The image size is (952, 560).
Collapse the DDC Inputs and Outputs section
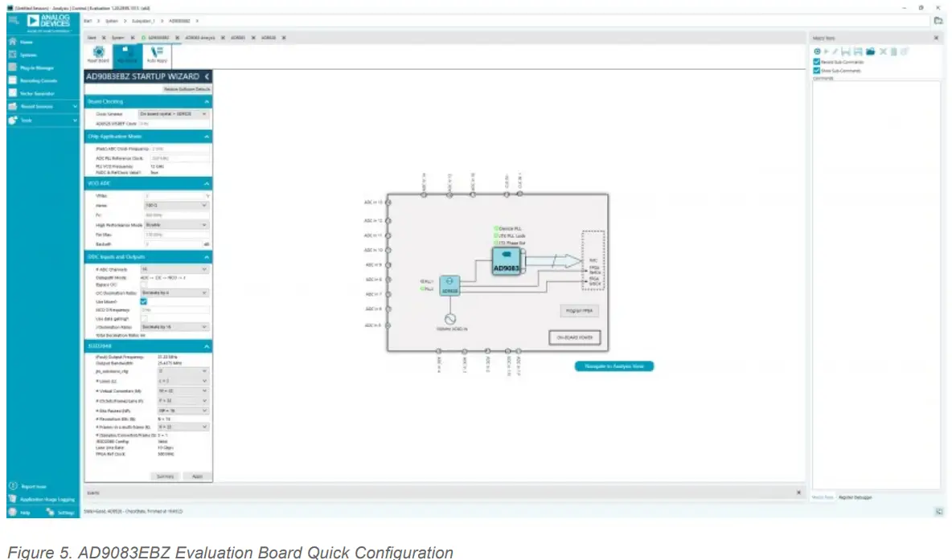pyautogui.click(x=207, y=257)
